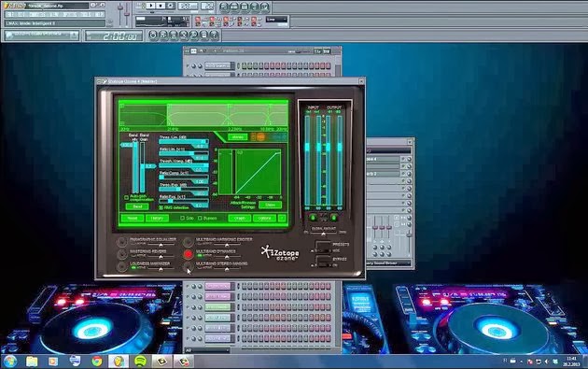Open Google Chrome from the taskbar
This screenshot has width=588, height=369.
click(97, 362)
